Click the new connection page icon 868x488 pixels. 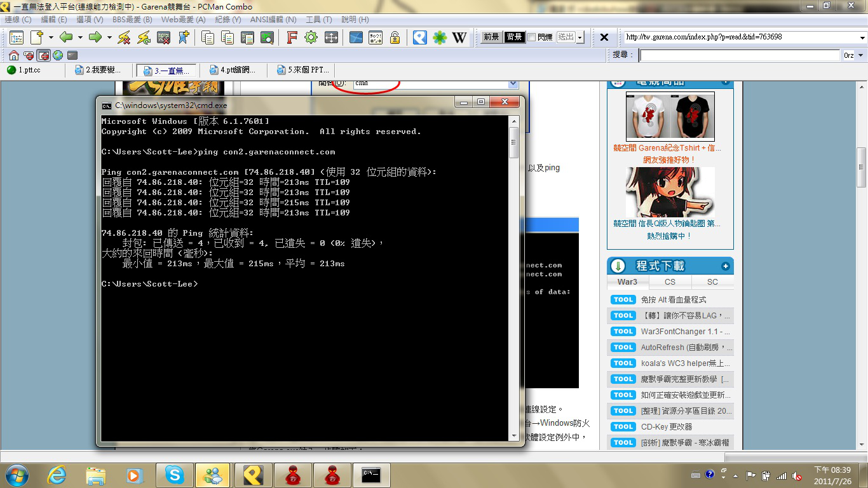point(37,37)
